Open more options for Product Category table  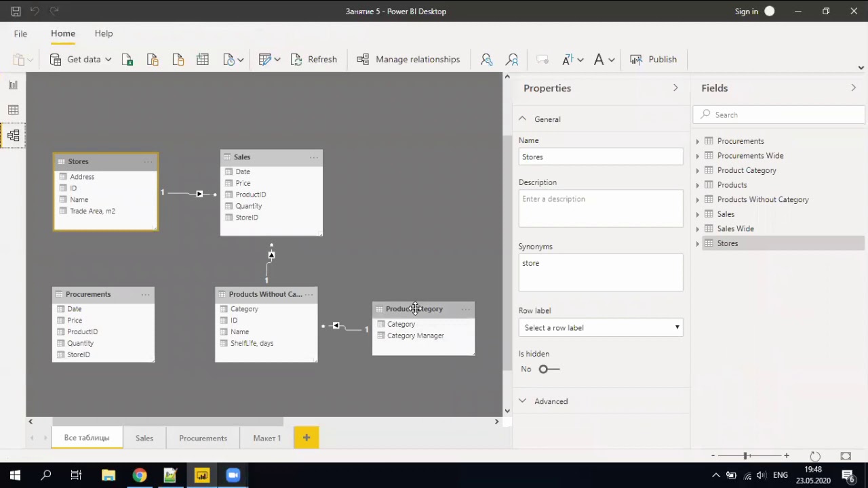[x=465, y=309]
